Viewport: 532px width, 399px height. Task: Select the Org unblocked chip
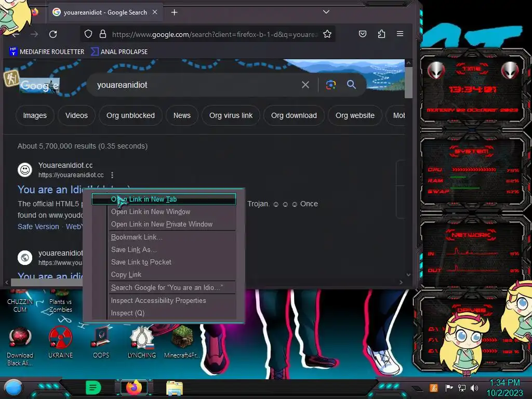[x=130, y=115]
